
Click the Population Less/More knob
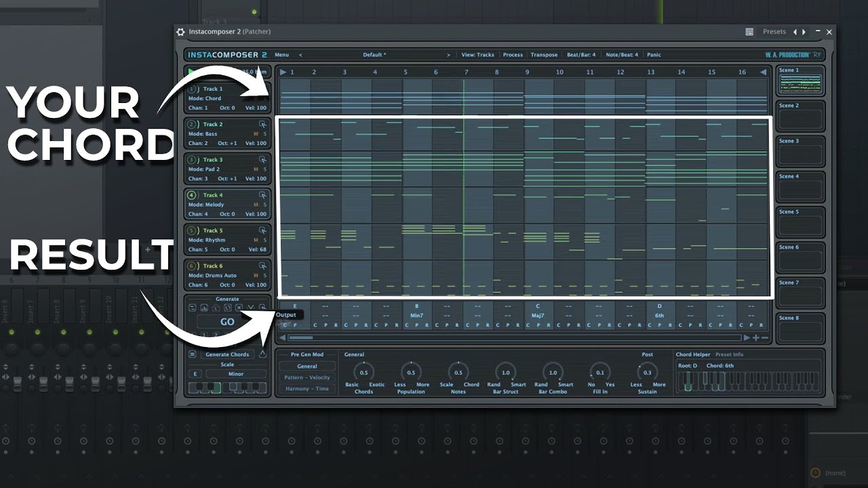point(411,372)
